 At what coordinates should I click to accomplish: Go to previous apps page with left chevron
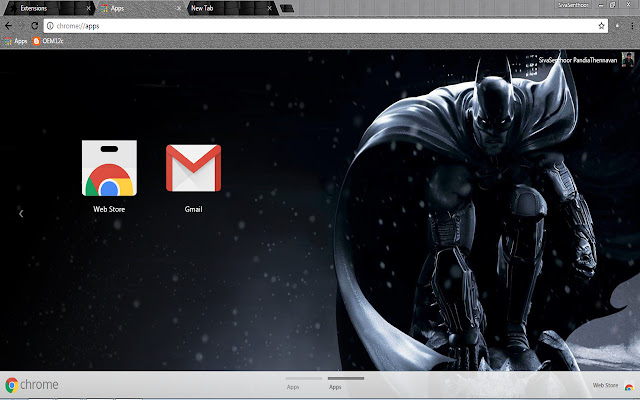tap(21, 213)
